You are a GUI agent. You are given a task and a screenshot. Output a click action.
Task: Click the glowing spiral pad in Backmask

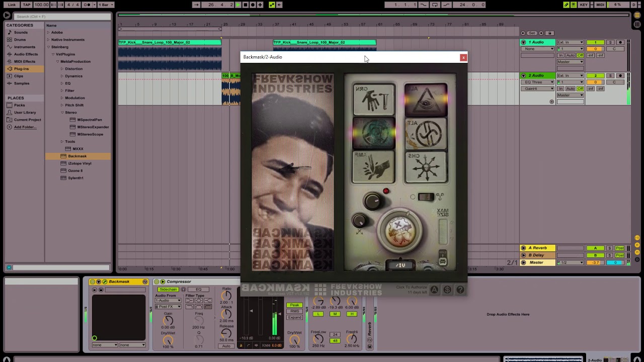click(374, 133)
